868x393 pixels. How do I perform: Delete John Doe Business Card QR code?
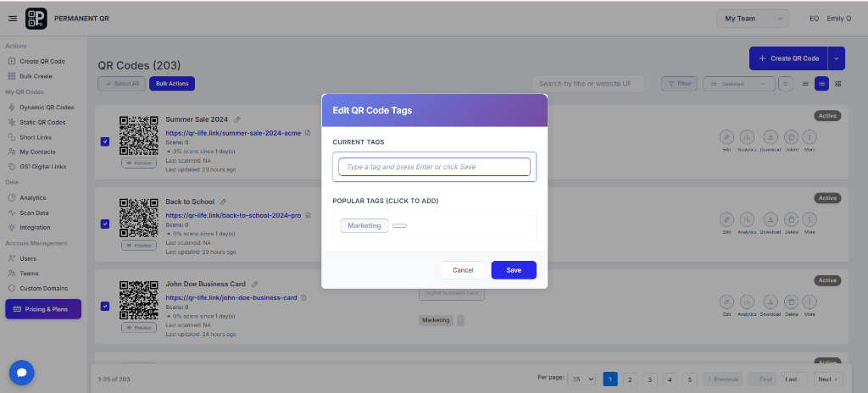[x=792, y=302]
